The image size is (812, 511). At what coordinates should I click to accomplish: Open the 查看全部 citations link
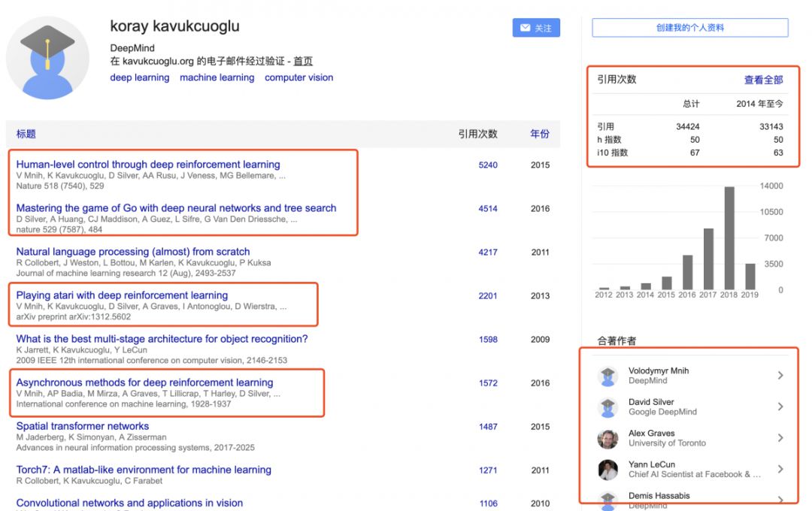[763, 80]
